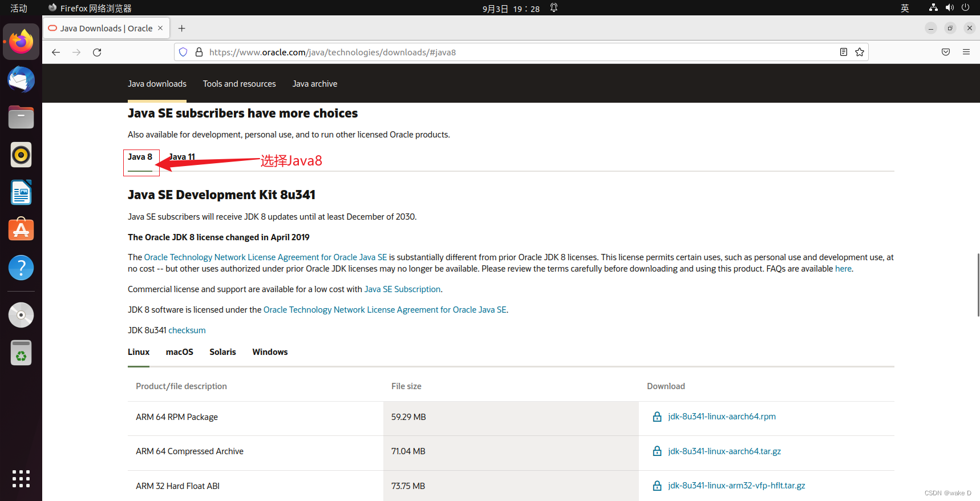
Task: Switch to the Windows tab
Action: 270,352
